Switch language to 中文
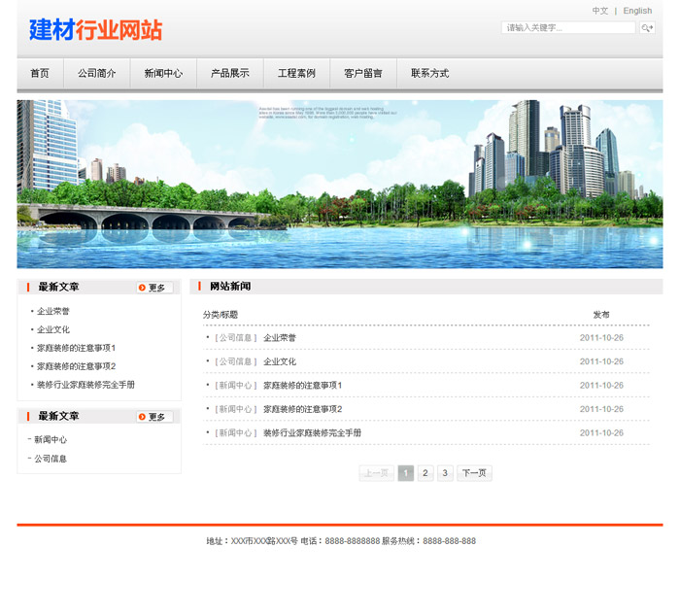Image resolution: width=680 pixels, height=616 pixels. point(600,12)
